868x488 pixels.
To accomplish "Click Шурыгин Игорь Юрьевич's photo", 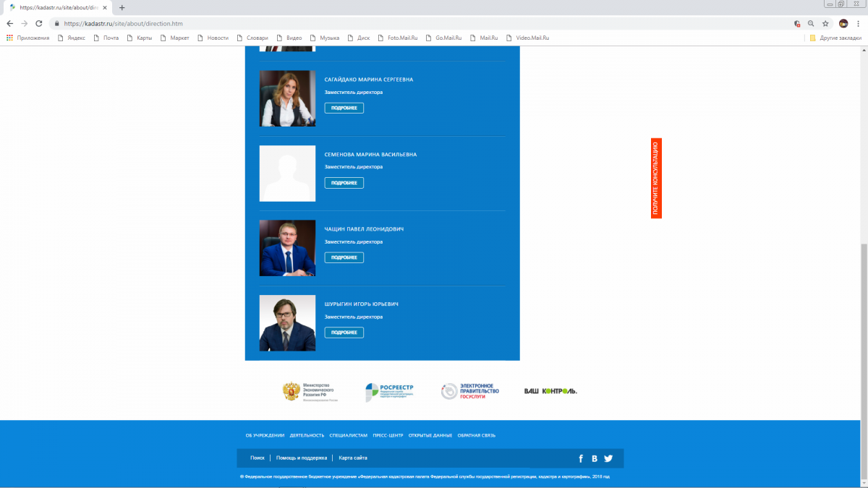I will [x=287, y=323].
